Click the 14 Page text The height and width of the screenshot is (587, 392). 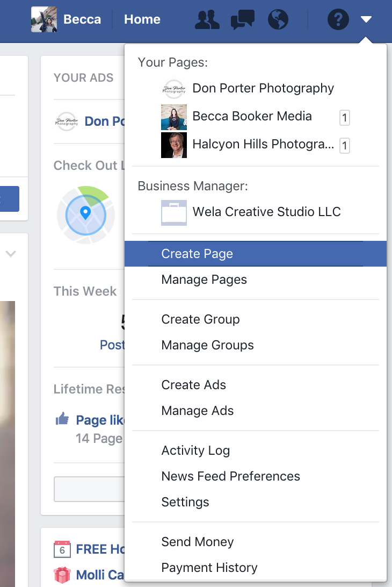[x=99, y=439]
